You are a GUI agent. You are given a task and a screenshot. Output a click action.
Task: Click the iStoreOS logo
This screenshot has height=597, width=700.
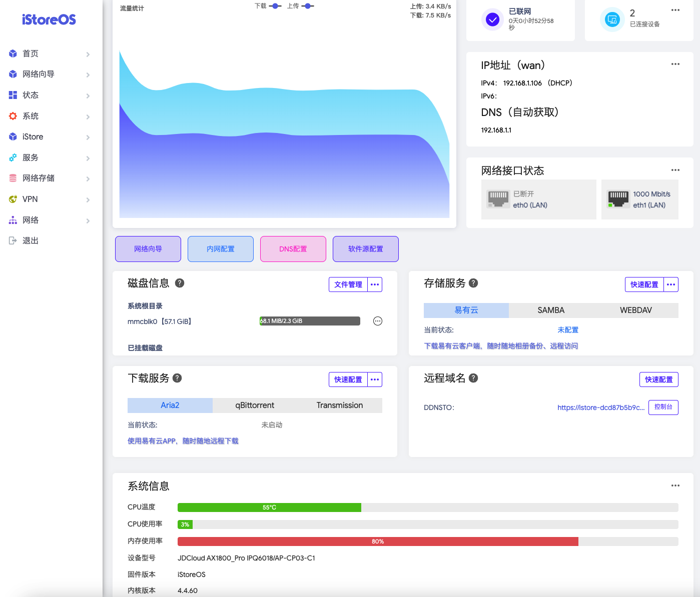coord(49,19)
